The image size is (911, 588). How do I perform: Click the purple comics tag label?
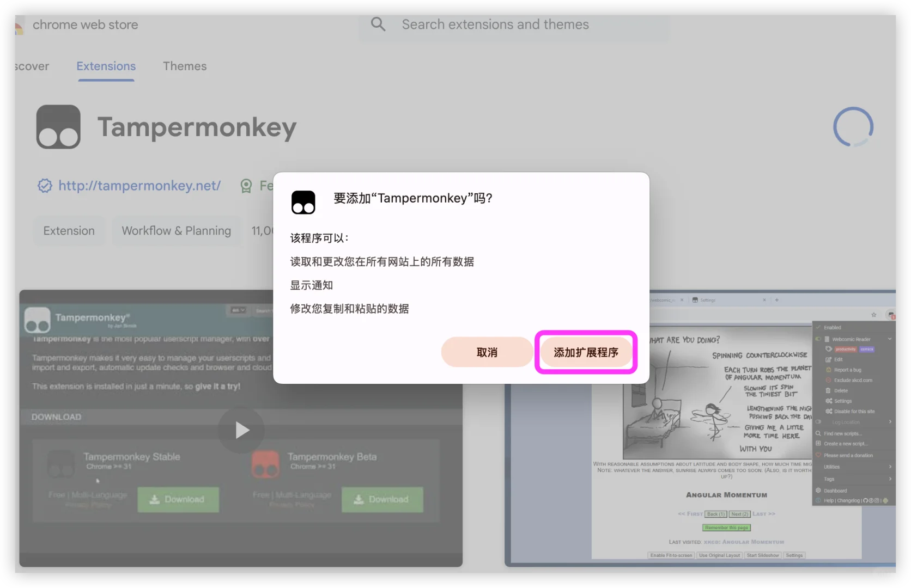[x=867, y=349]
